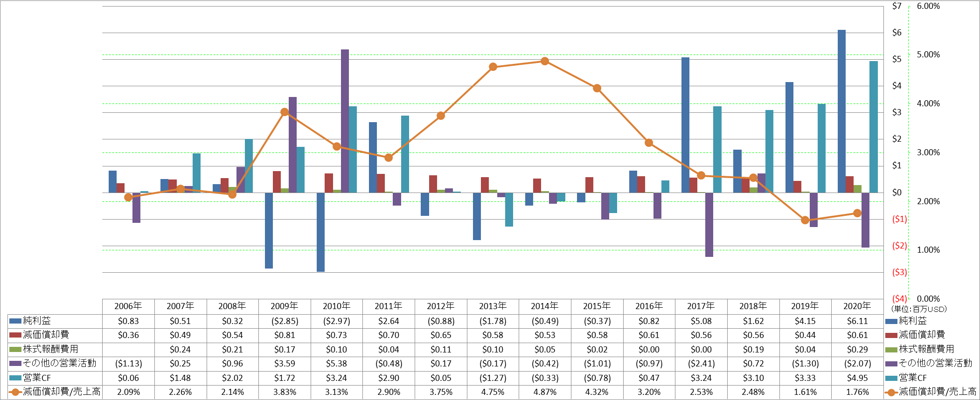Screen dimensions: 980x400
Task: Click the その他の営業活動 cell showing $5.38
Action: click(x=337, y=364)
